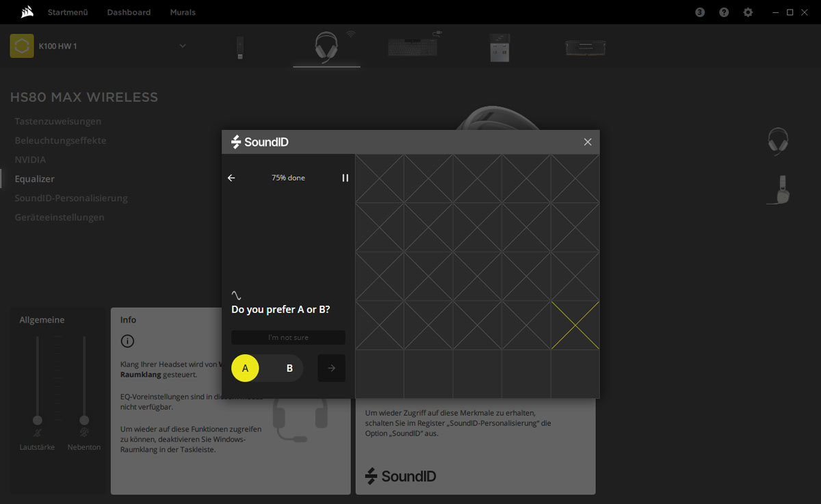821x504 pixels.
Task: Click the SoundID logo in dialog title
Action: point(260,142)
